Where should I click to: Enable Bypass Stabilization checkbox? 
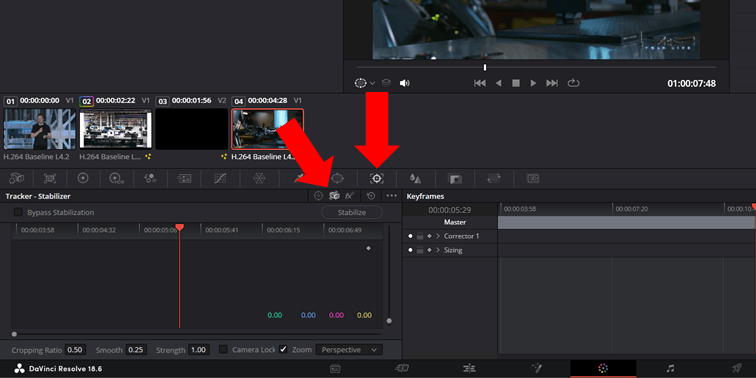coord(18,212)
